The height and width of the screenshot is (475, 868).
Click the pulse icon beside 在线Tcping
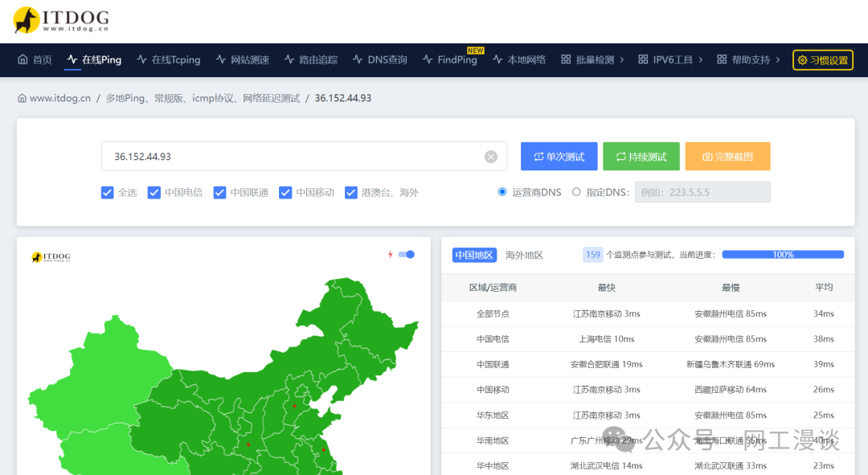141,59
